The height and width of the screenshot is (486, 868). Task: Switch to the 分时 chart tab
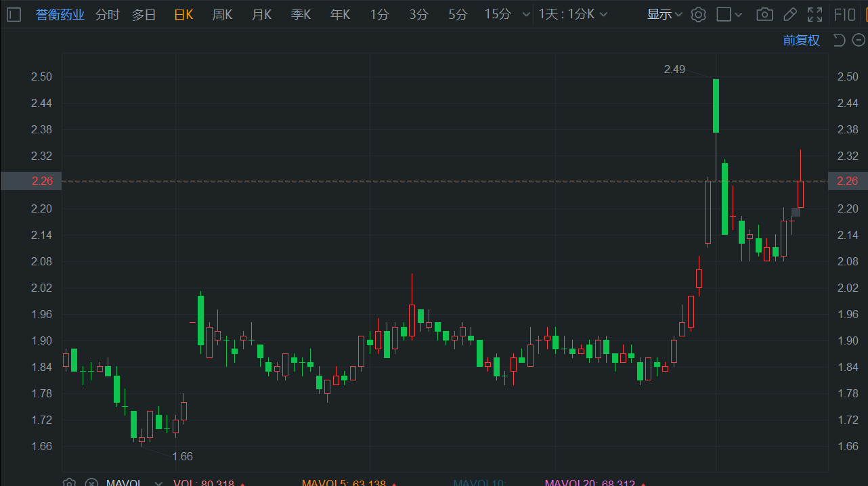[107, 14]
